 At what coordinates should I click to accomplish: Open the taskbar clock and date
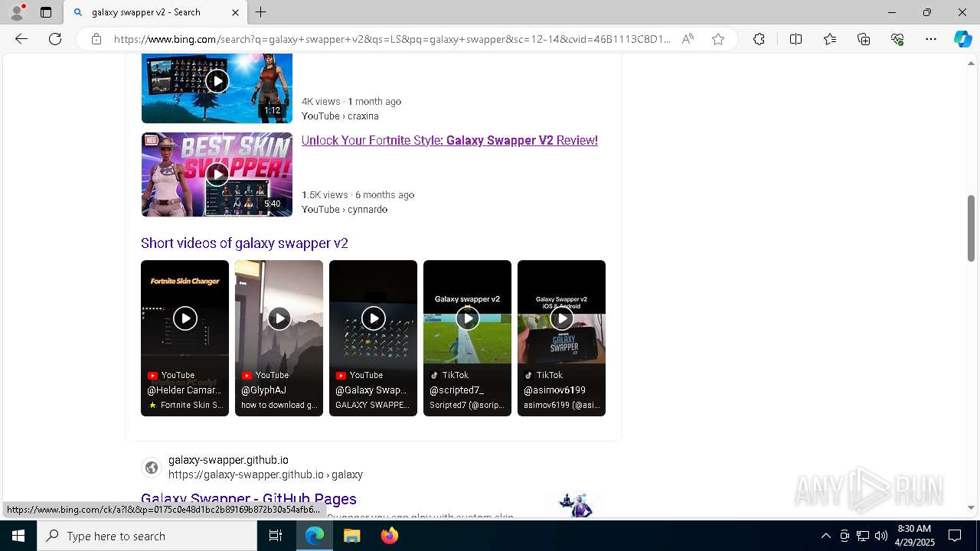coord(914,536)
